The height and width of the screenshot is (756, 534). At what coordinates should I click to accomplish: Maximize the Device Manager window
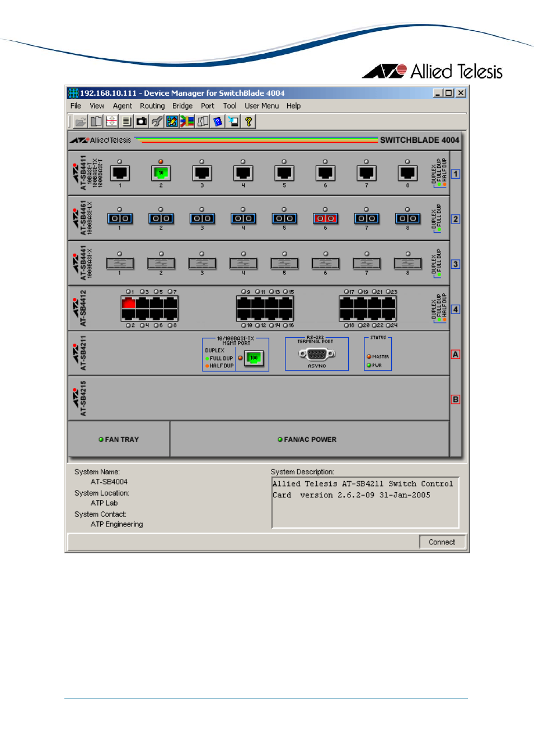click(x=449, y=93)
